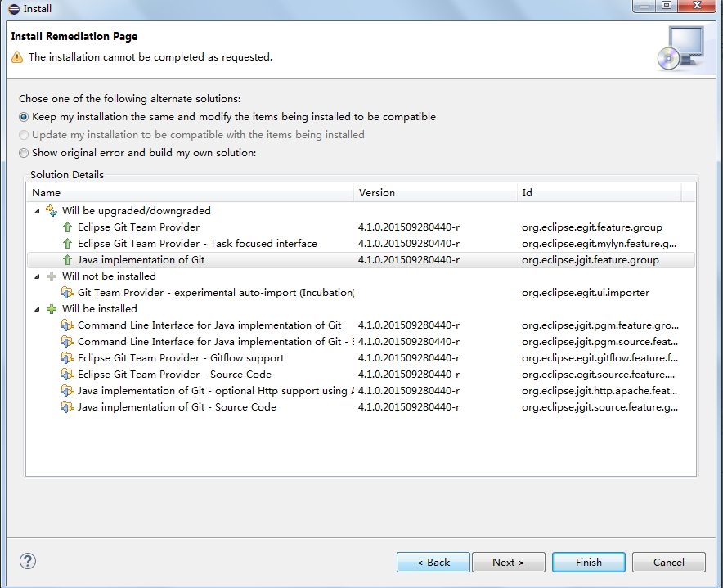Click the help question mark icon
Screen dimensions: 723x588
click(x=28, y=561)
